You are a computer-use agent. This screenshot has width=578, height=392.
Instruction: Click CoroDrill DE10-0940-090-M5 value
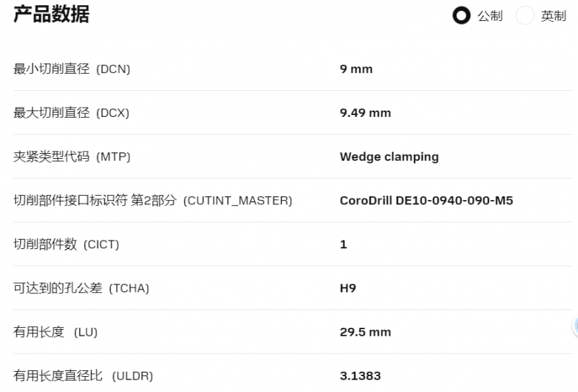point(426,201)
